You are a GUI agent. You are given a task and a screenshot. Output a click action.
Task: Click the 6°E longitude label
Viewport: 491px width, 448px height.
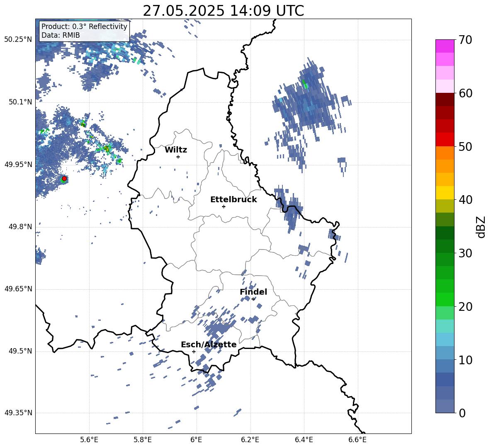click(196, 440)
